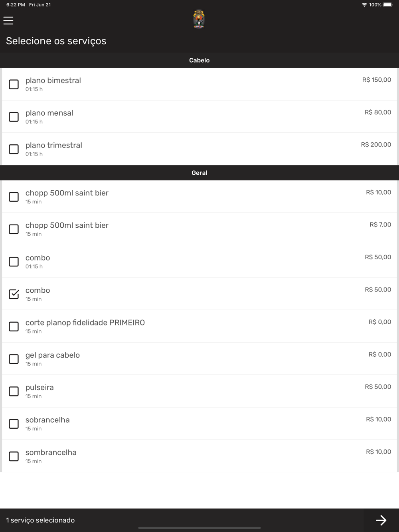Check the Wi-Fi status icon
The width and height of the screenshot is (399, 532).
364,5
